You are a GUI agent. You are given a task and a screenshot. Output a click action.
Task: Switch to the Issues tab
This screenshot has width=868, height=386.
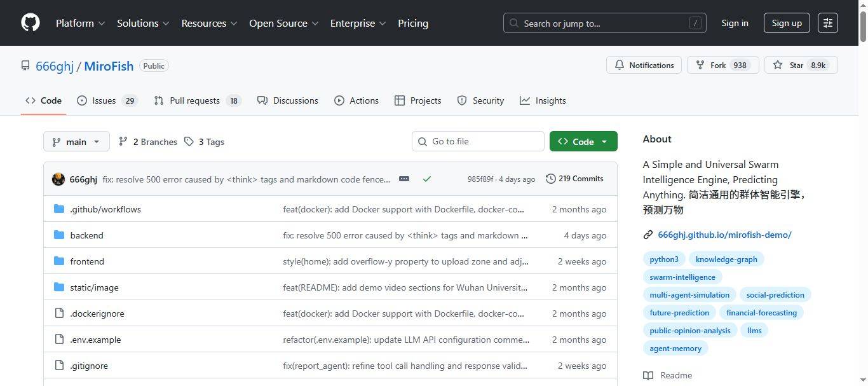point(107,100)
